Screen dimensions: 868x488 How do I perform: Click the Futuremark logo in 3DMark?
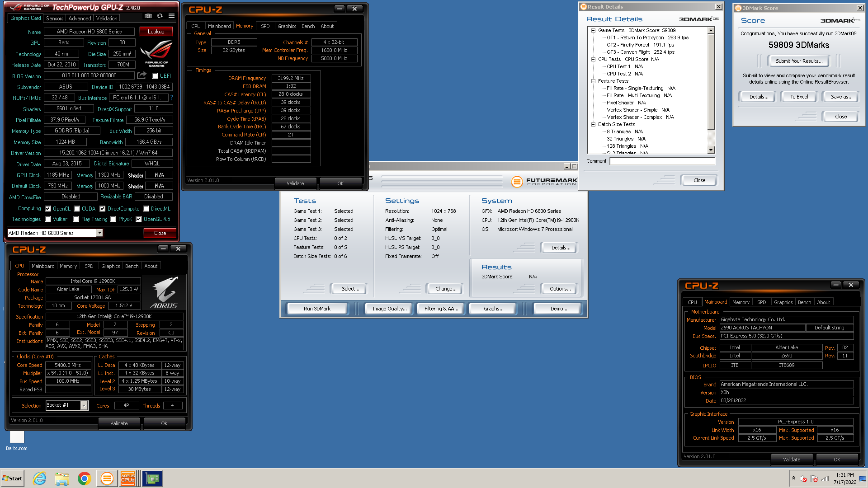coord(544,182)
